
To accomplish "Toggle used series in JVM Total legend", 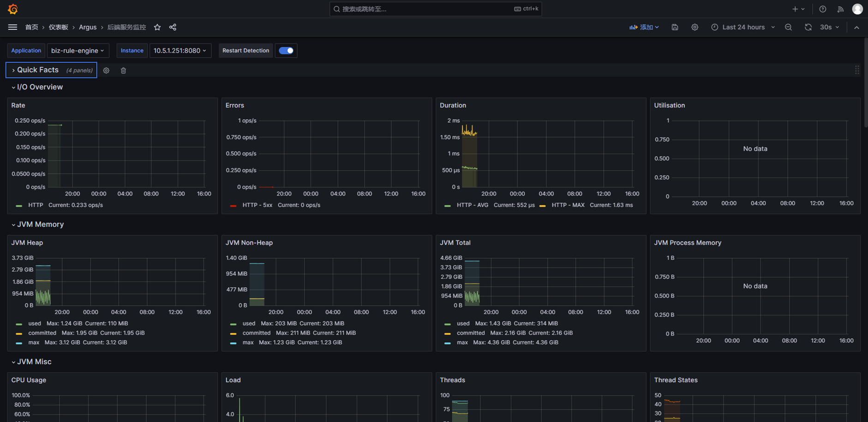I will [x=463, y=323].
